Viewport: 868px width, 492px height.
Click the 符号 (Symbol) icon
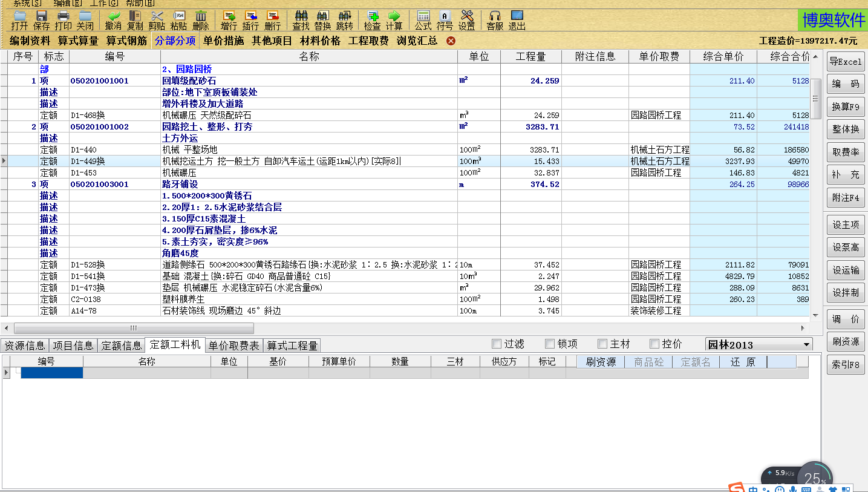(445, 20)
